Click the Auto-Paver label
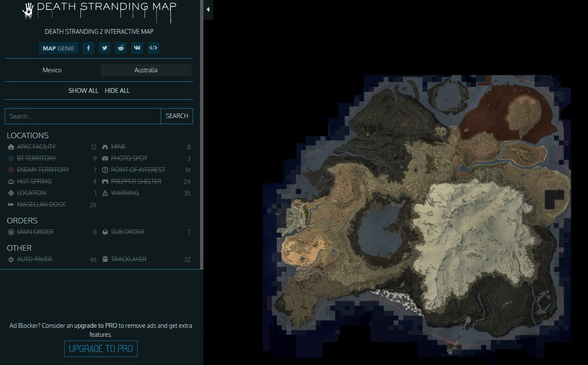 click(x=35, y=260)
